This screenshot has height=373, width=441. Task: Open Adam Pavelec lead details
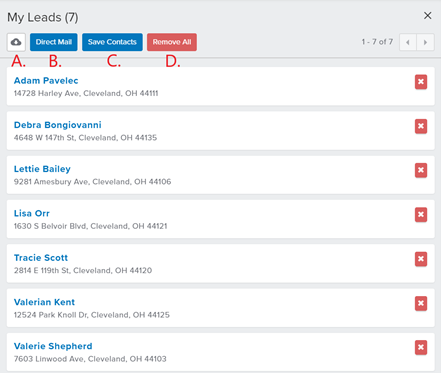tap(46, 81)
